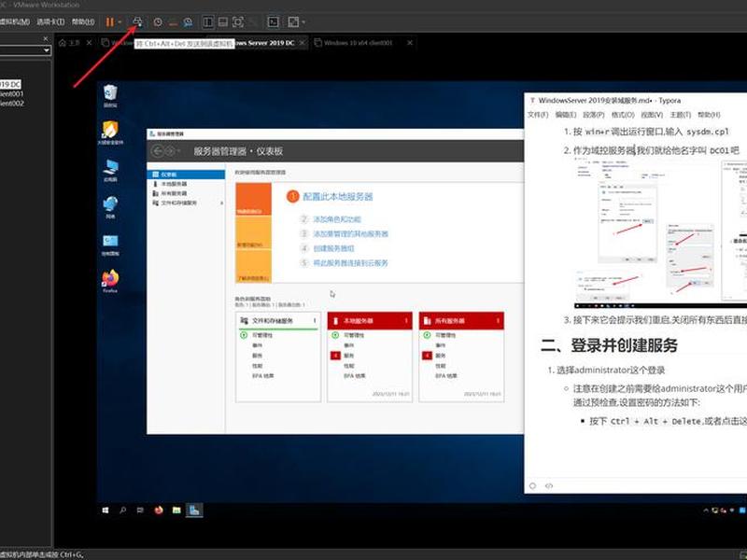Click the stretch guest view icon
This screenshot has height=560, width=747.
pyautogui.click(x=293, y=21)
